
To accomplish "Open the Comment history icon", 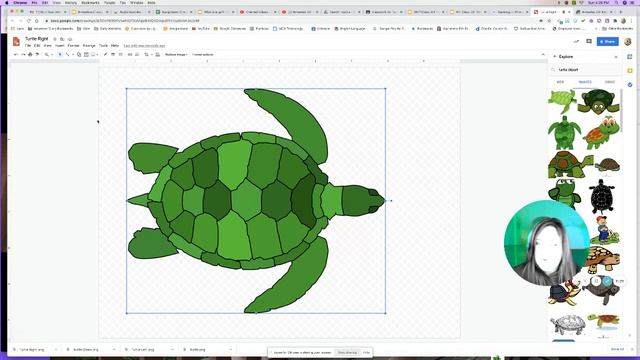I will click(589, 41).
